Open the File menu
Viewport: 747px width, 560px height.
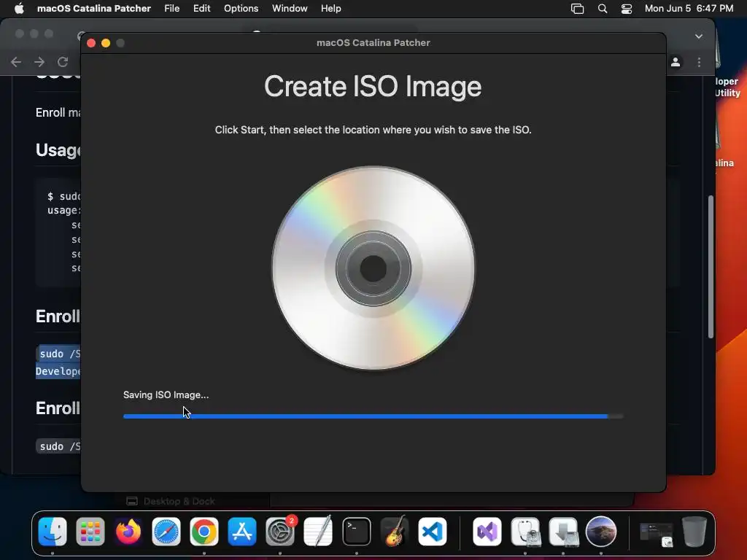[172, 9]
